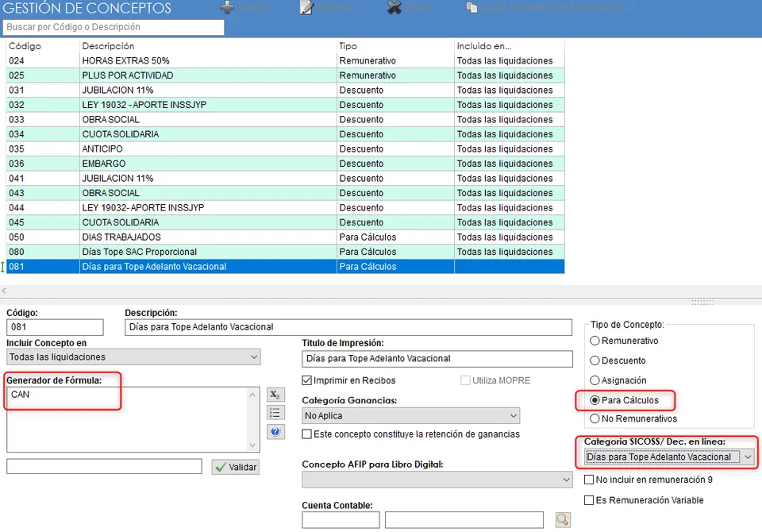
Task: Click the Agregar plus icon
Action: coord(227,7)
